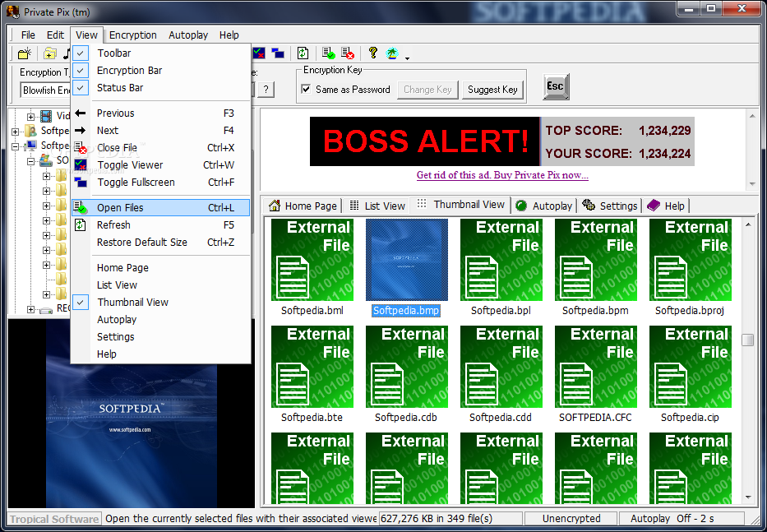Choose Home Page in the View menu
Viewport: 767px width, 532px height.
(161, 268)
